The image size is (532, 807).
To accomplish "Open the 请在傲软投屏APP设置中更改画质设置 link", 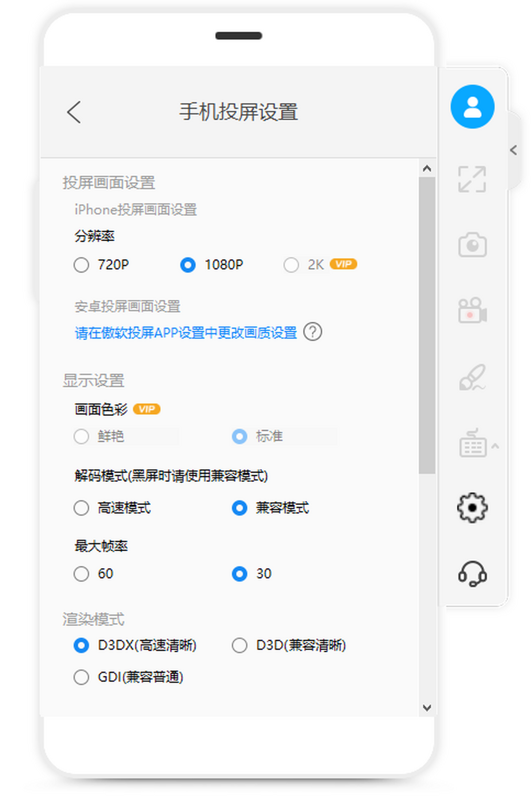I will pos(186,333).
